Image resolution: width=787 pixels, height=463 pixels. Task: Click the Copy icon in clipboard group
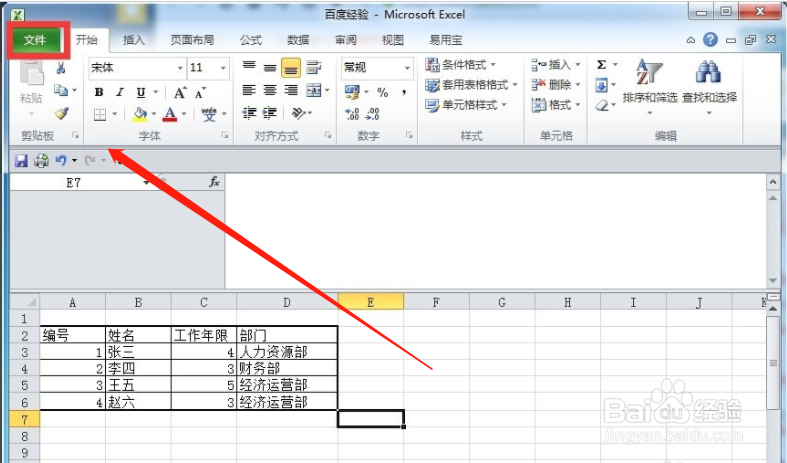coord(61,90)
